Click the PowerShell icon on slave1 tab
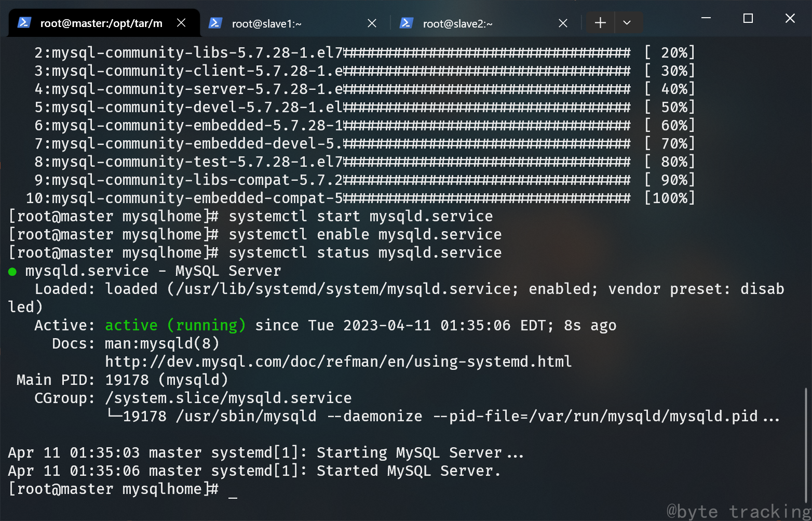 (215, 23)
